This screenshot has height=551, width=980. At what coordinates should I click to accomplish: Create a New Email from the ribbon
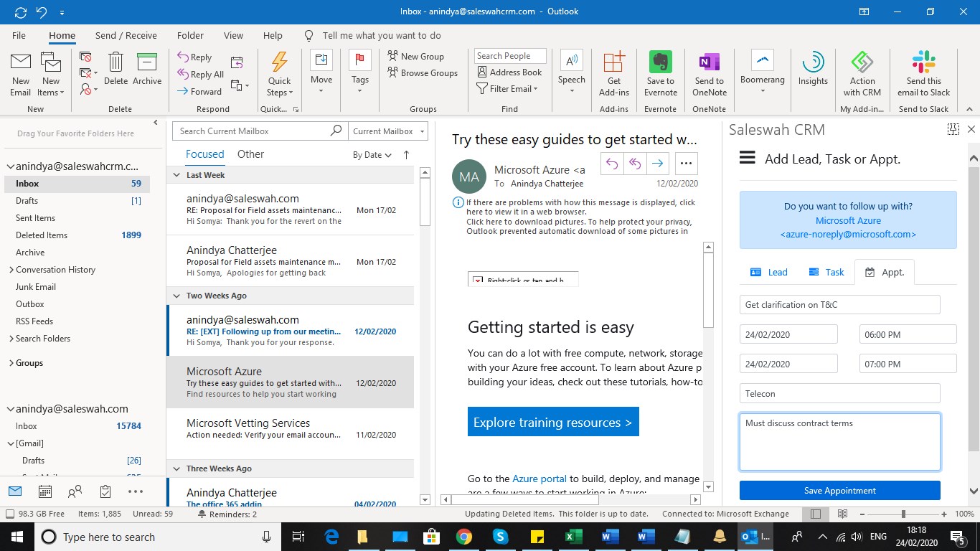[20, 74]
